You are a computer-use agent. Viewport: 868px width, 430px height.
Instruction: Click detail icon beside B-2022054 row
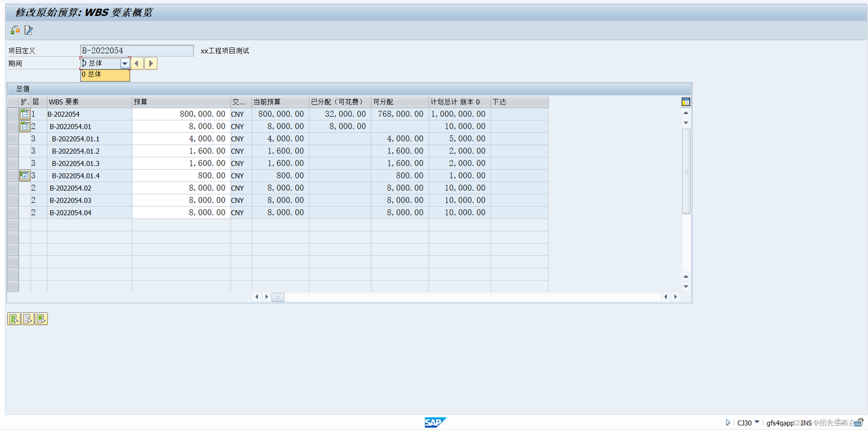click(24, 114)
